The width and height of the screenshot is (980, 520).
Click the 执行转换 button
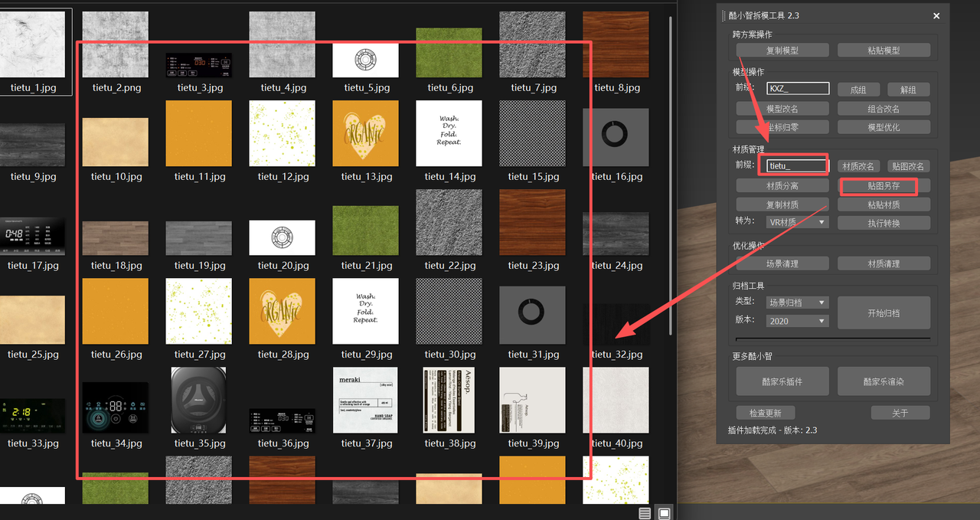(x=884, y=223)
